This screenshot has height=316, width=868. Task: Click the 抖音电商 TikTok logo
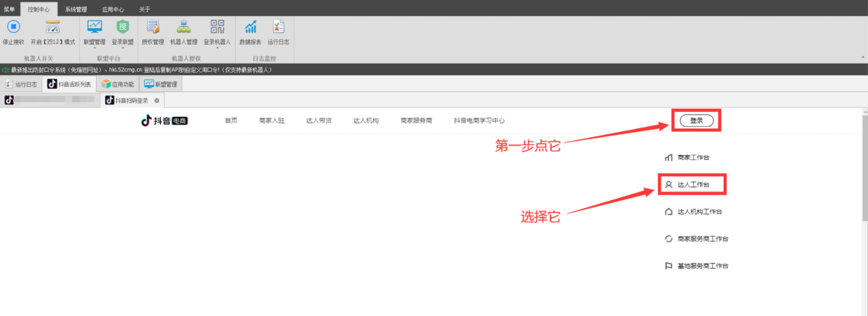[164, 120]
